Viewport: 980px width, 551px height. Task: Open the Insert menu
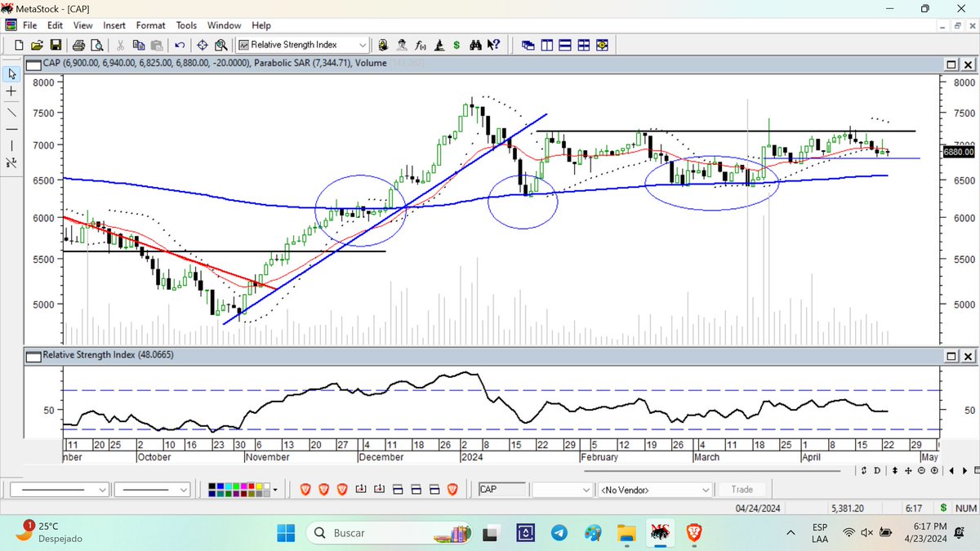coord(114,25)
